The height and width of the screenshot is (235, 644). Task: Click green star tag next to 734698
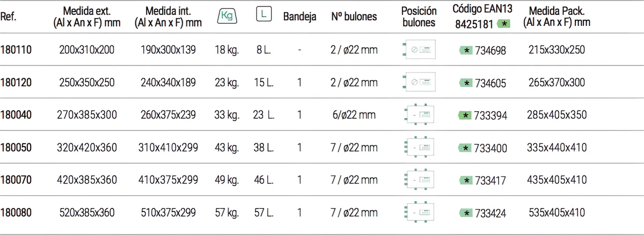[467, 50]
